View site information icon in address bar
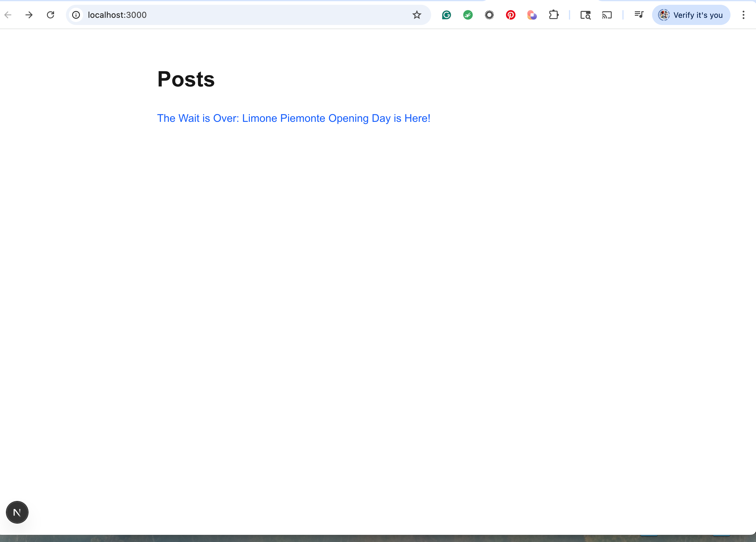 tap(76, 15)
